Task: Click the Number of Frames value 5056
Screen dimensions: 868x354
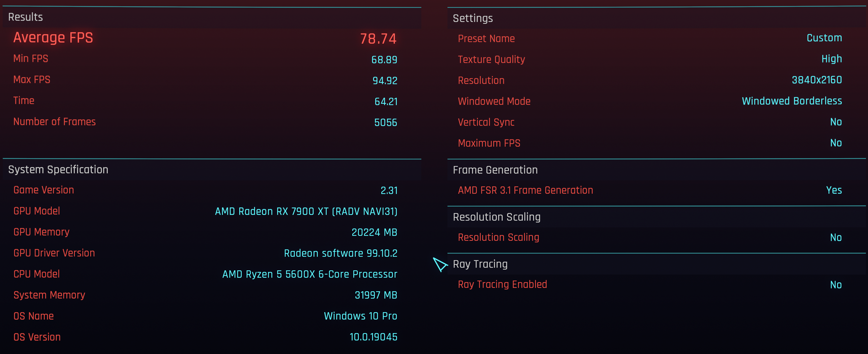Action: [385, 123]
